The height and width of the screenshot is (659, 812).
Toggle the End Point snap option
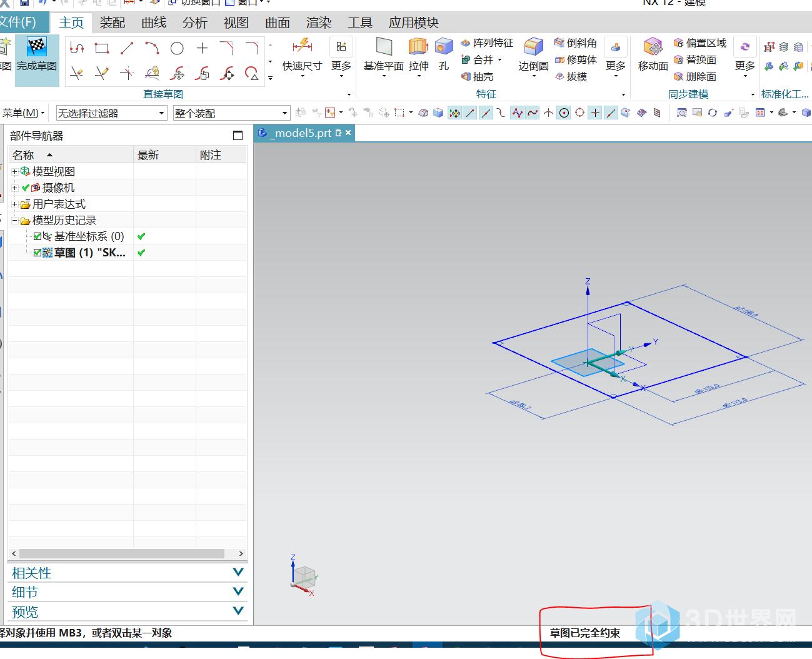470,113
